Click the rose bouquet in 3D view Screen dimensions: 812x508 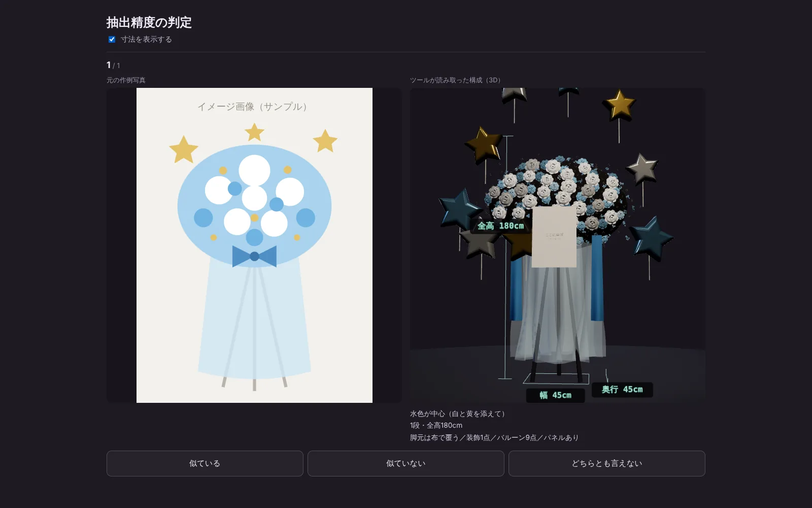(558, 198)
